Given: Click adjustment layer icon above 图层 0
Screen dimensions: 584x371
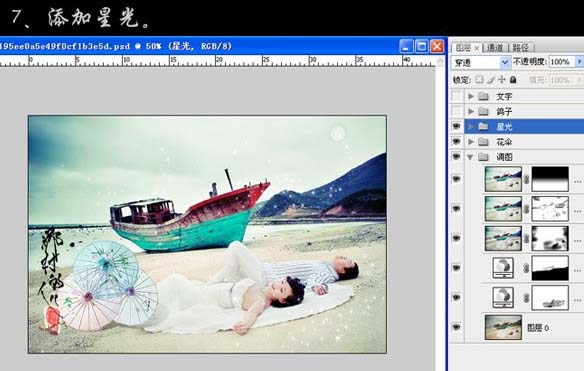Looking at the screenshot, I should click(503, 298).
